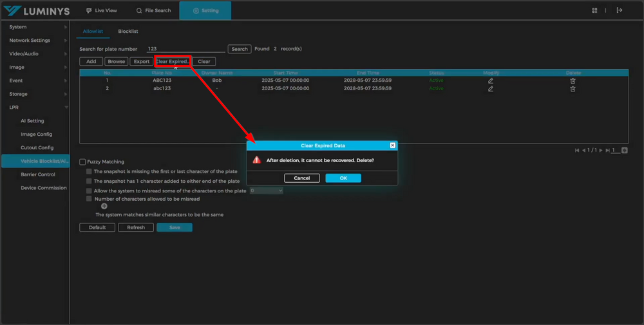Viewport: 644px width, 325px height.
Task: Confirm deletion with the OK button
Action: pyautogui.click(x=343, y=178)
